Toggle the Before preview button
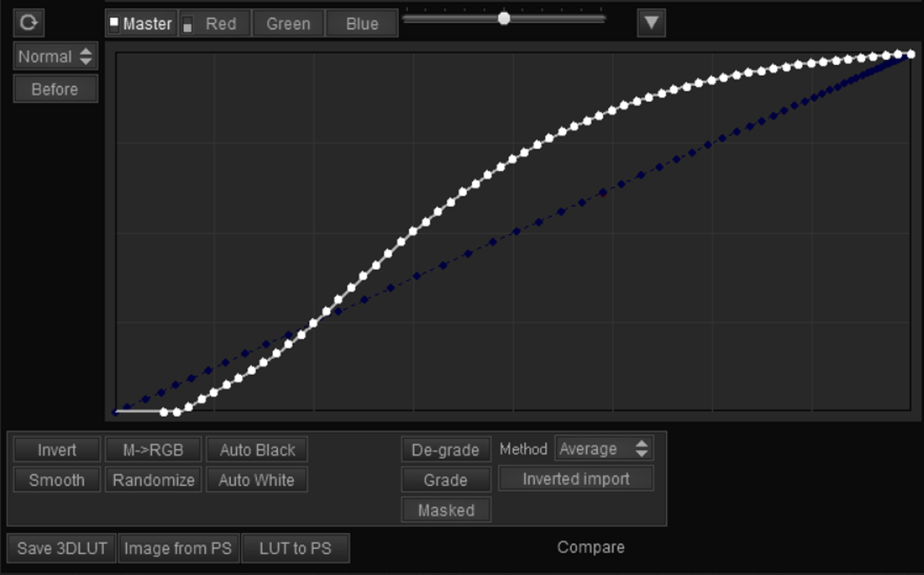 (56, 90)
